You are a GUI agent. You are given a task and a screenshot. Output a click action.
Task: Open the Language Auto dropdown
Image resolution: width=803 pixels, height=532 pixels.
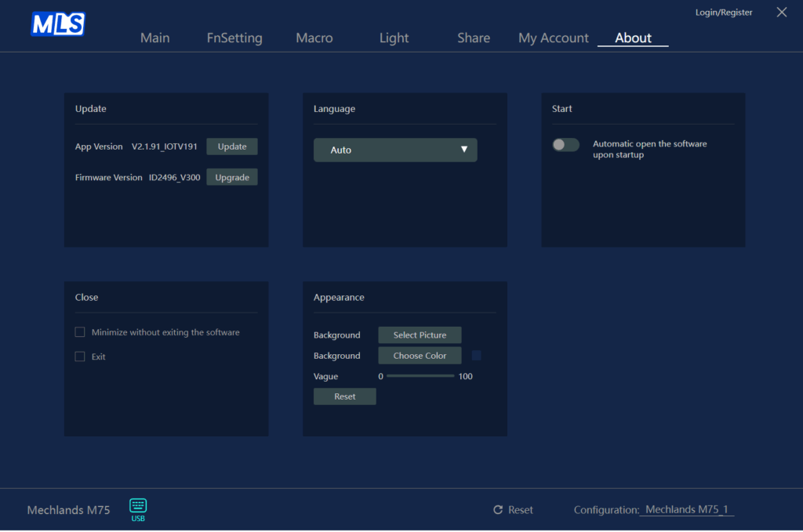point(395,150)
